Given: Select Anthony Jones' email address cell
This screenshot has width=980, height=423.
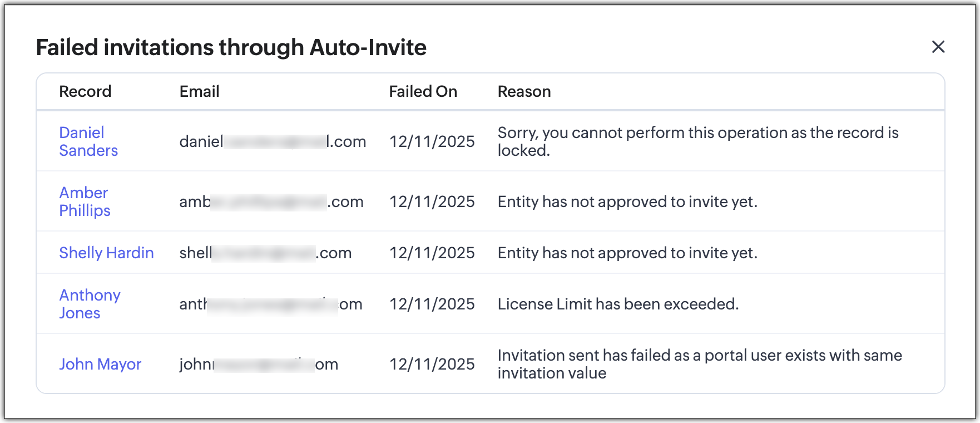Looking at the screenshot, I should tap(270, 304).
